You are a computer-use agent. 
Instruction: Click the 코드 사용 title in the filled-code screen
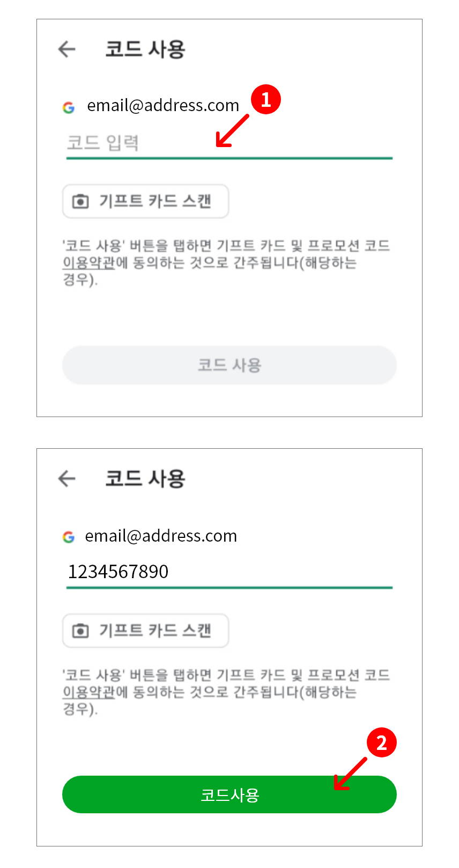pos(145,478)
